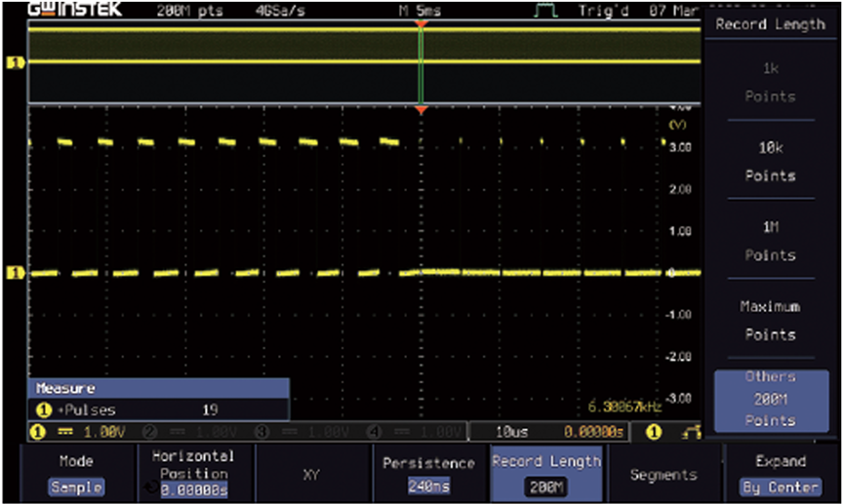Select the XY display menu item
844x504 pixels.
(x=312, y=475)
